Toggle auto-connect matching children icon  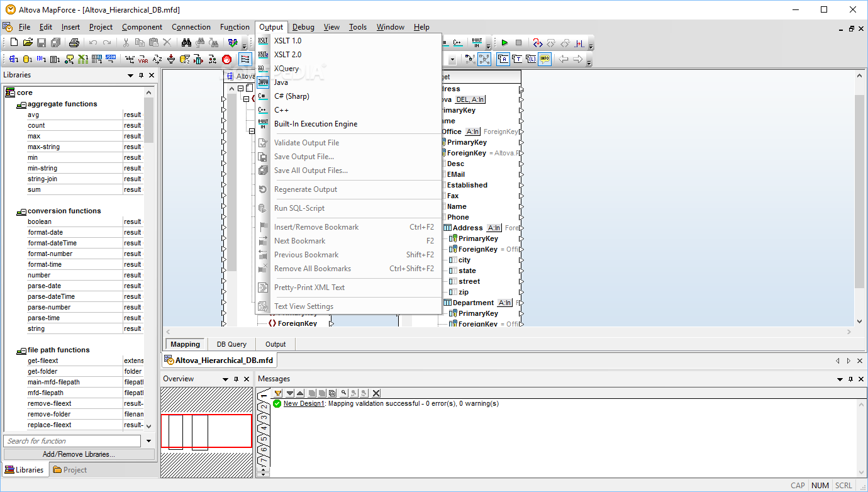click(x=245, y=59)
